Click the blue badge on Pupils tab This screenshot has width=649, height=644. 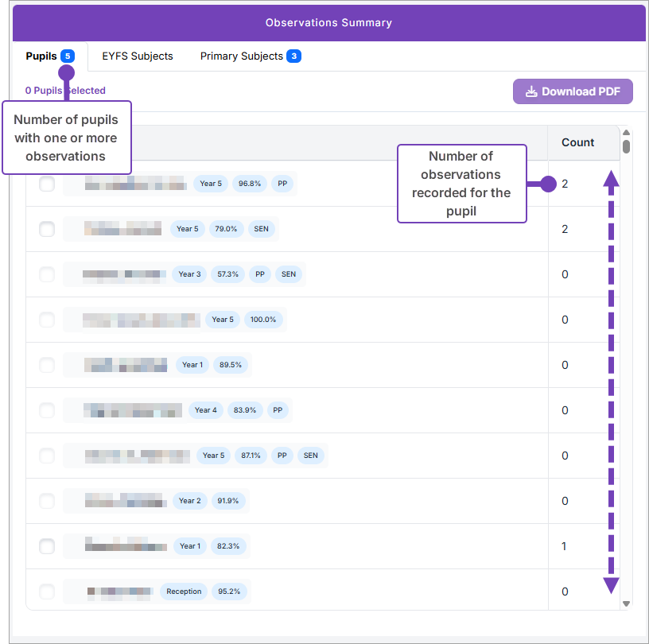68,56
